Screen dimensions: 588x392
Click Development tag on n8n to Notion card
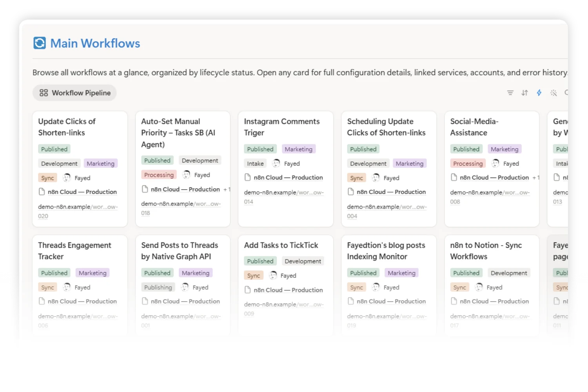[509, 273]
